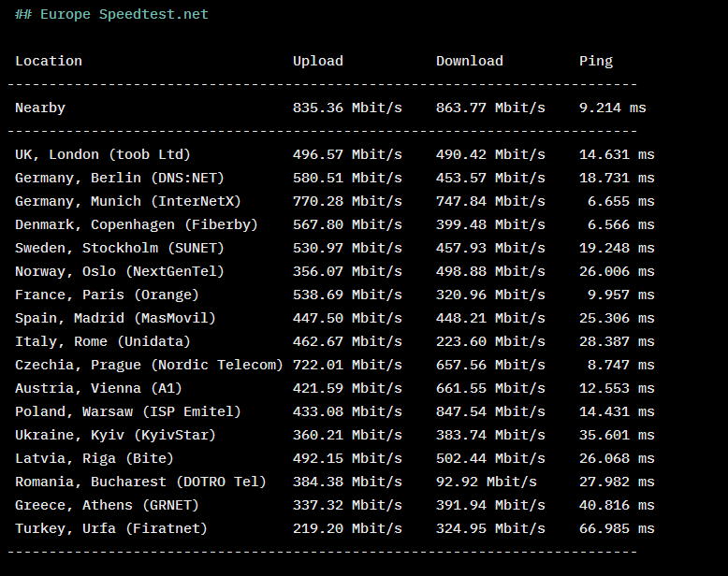
Task: Click Rome download value 223.60 Mbit/s
Action: (x=490, y=341)
